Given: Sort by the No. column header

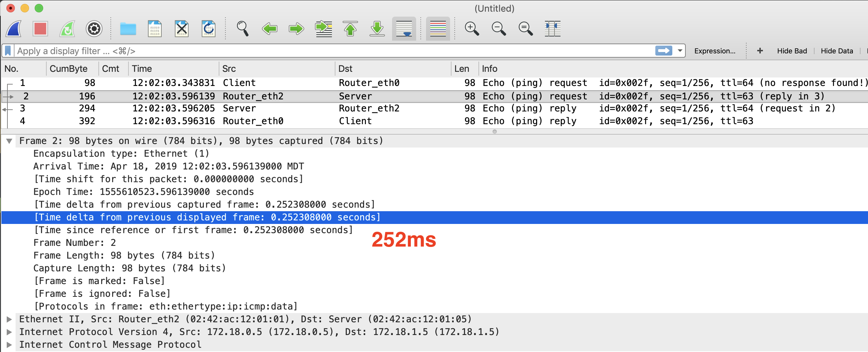Looking at the screenshot, I should click(23, 69).
